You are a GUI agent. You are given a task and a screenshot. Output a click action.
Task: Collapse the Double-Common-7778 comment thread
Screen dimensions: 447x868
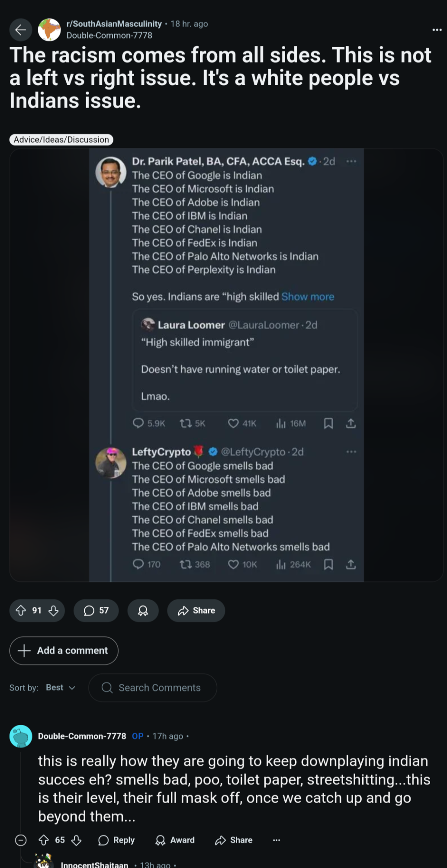[21, 840]
